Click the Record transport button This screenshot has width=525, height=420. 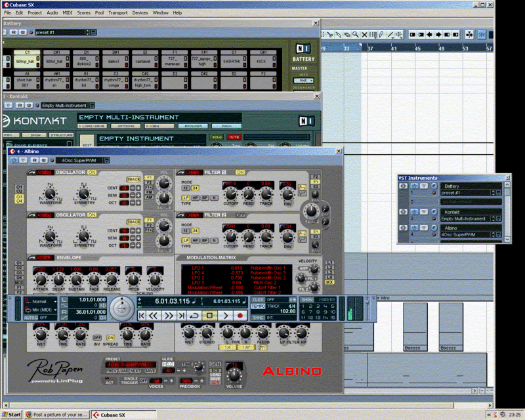[240, 316]
